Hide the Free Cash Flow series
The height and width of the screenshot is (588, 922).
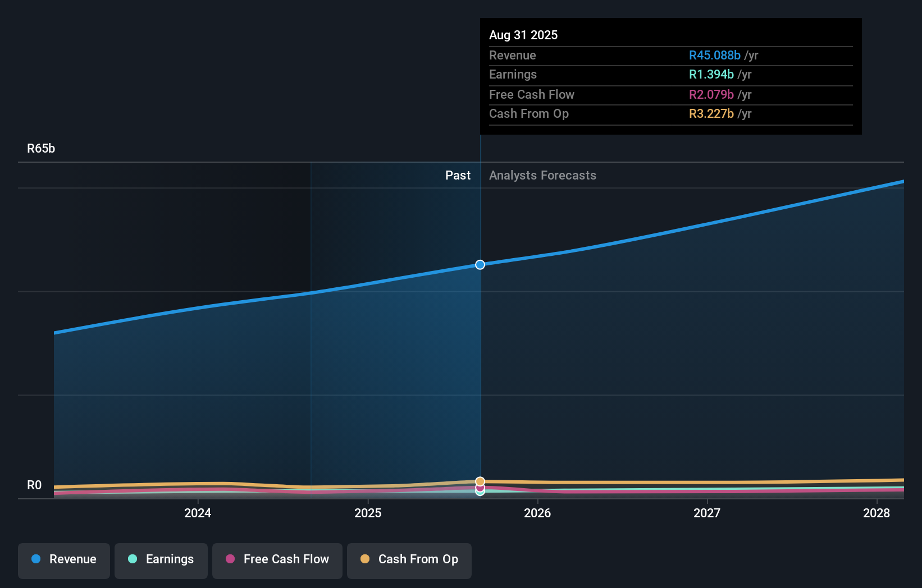[x=277, y=561]
